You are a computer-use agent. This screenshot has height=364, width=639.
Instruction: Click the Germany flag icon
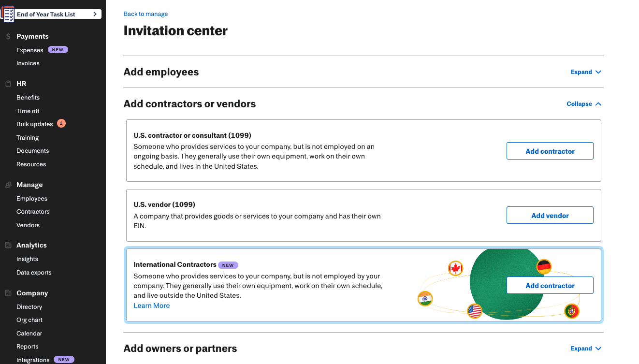(544, 266)
